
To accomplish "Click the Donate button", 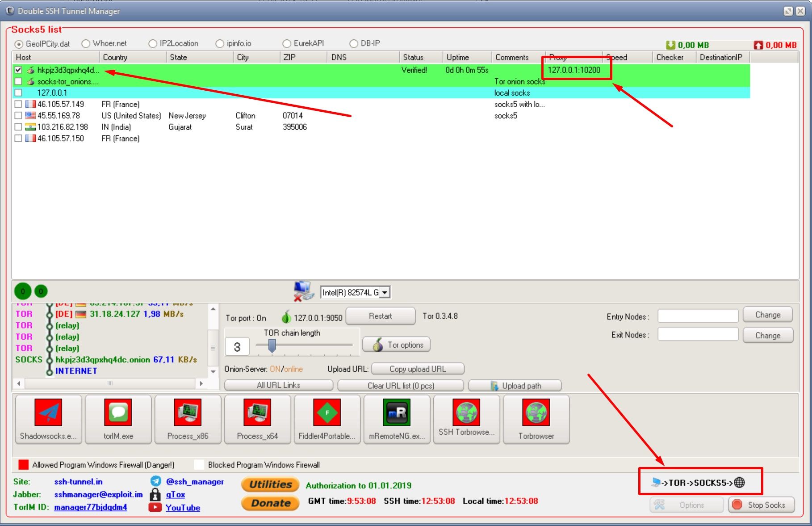I will tap(270, 503).
